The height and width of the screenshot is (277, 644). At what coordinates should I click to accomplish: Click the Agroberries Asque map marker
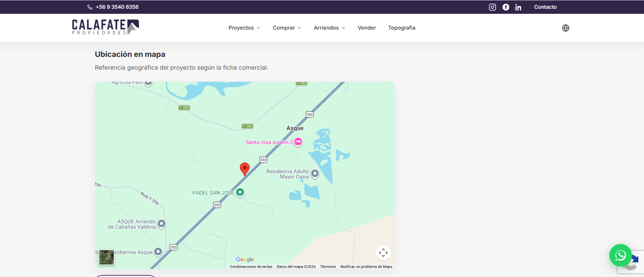point(158,252)
